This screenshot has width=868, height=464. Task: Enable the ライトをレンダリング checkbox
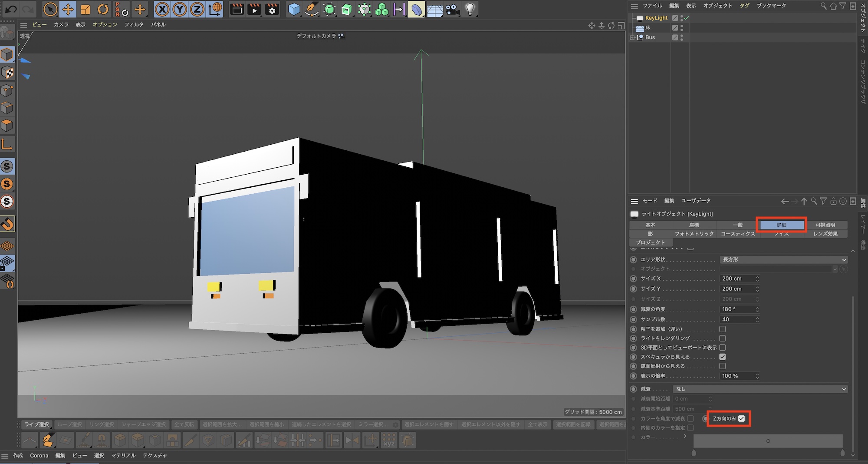723,338
